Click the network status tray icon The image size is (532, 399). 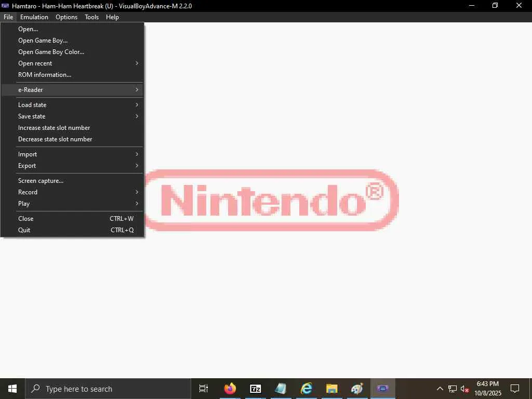(x=453, y=389)
